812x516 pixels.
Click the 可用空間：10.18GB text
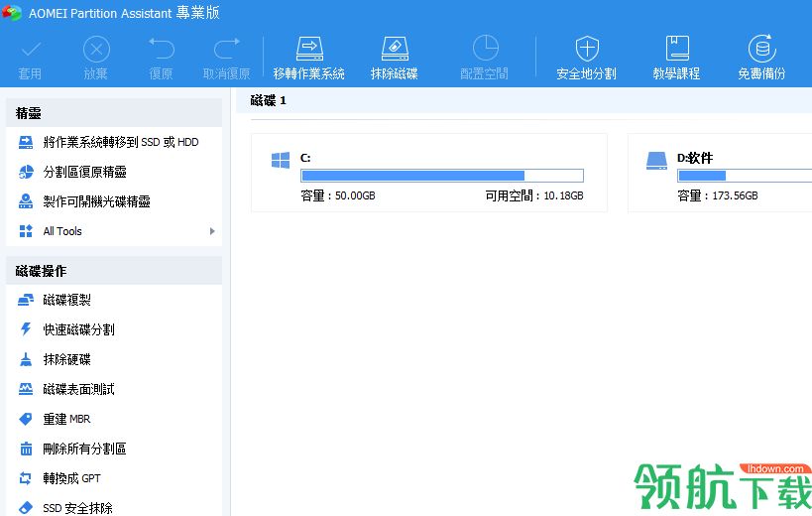tap(534, 195)
